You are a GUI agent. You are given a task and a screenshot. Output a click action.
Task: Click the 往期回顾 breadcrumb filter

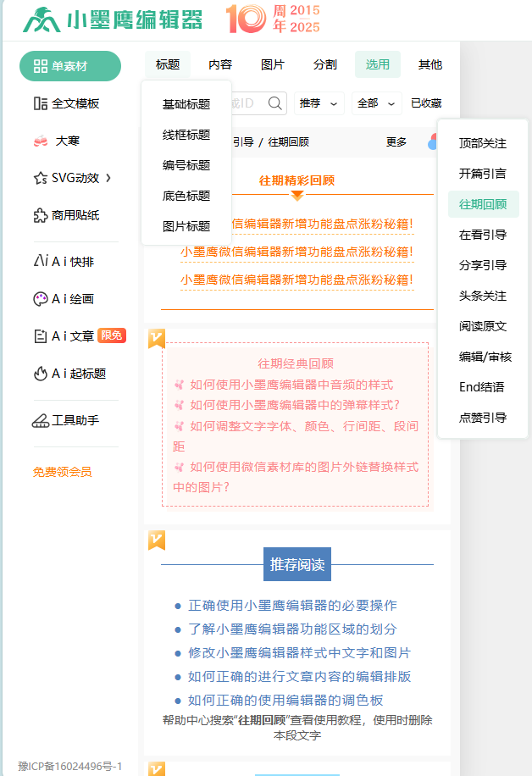coord(289,142)
